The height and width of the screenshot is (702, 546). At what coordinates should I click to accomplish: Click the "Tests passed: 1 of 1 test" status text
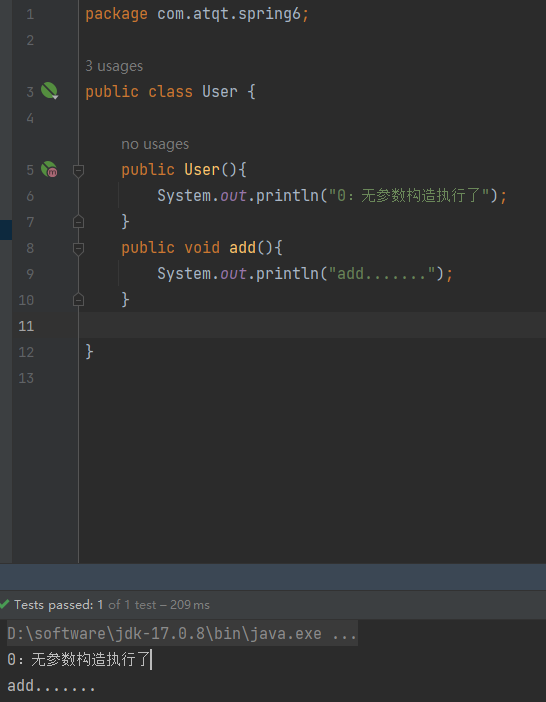[111, 605]
